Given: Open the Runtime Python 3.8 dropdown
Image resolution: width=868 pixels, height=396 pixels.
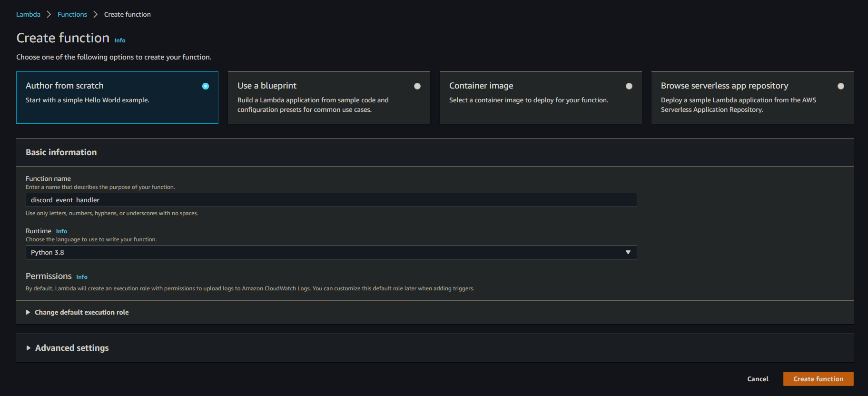Looking at the screenshot, I should coord(331,252).
